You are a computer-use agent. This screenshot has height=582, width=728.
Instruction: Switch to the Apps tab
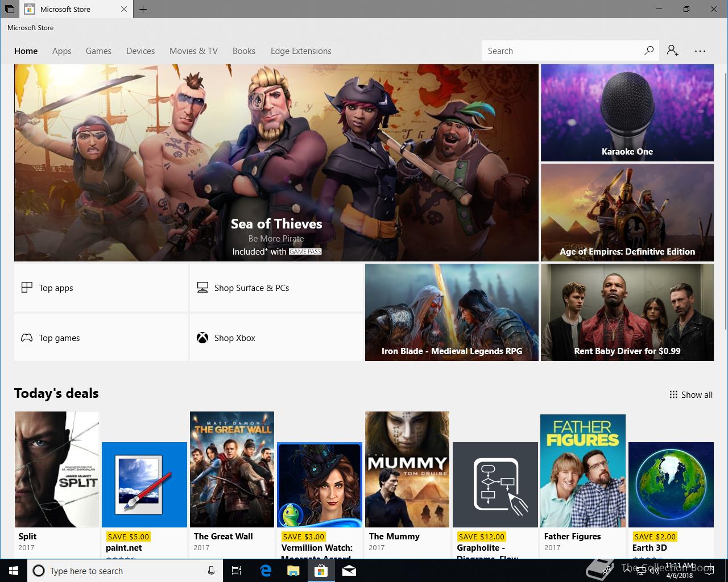point(61,51)
